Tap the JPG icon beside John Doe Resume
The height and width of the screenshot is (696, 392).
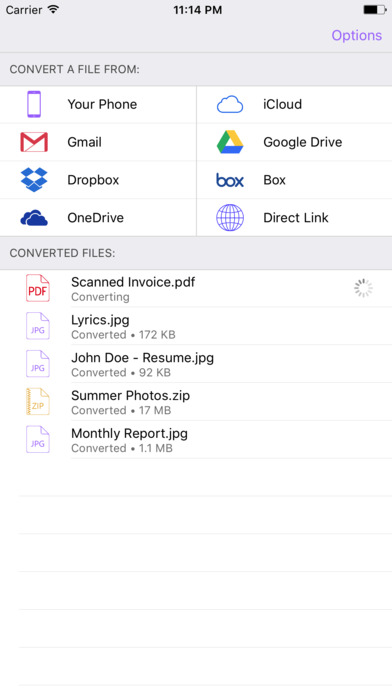pos(37,364)
